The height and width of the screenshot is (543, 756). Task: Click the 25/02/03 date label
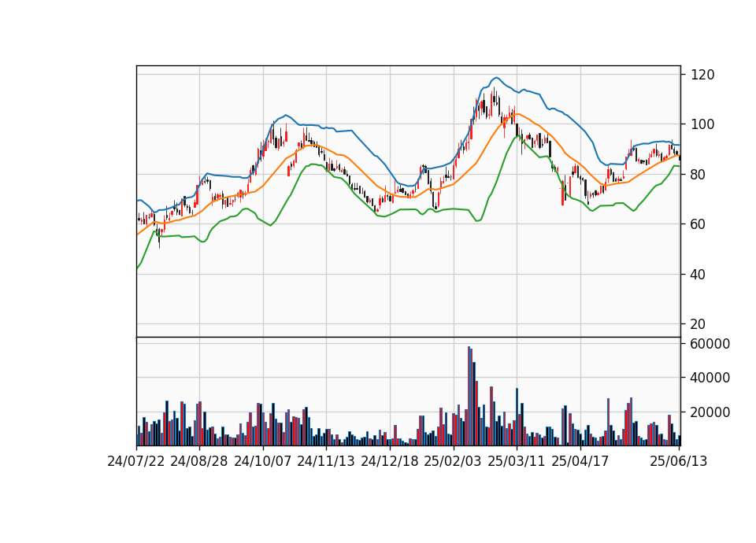click(x=453, y=462)
